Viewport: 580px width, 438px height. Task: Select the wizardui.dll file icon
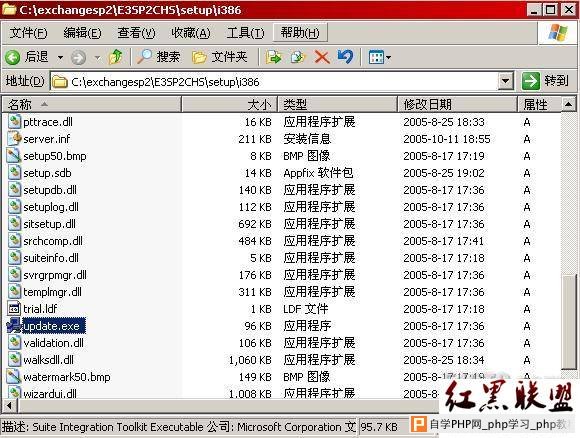pyautogui.click(x=14, y=393)
